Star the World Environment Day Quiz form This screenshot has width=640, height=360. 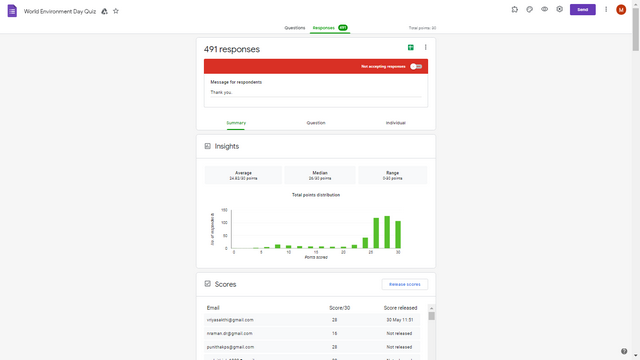116,11
